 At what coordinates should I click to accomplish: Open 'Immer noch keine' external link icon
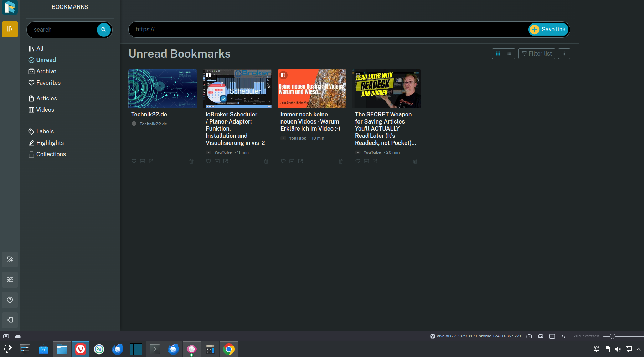pos(300,161)
